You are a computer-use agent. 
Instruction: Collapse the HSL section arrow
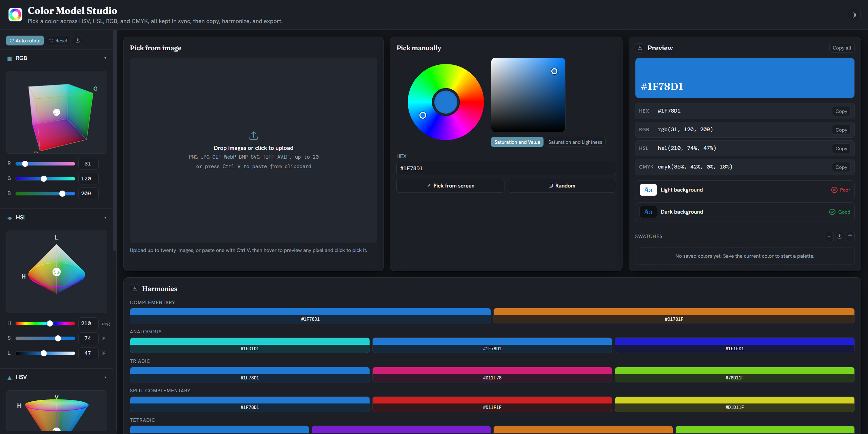[105, 218]
